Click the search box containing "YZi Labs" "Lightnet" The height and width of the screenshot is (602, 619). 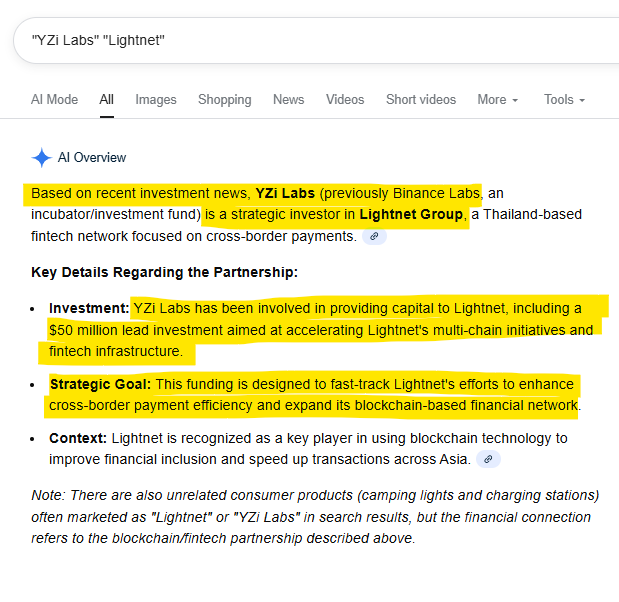point(316,40)
